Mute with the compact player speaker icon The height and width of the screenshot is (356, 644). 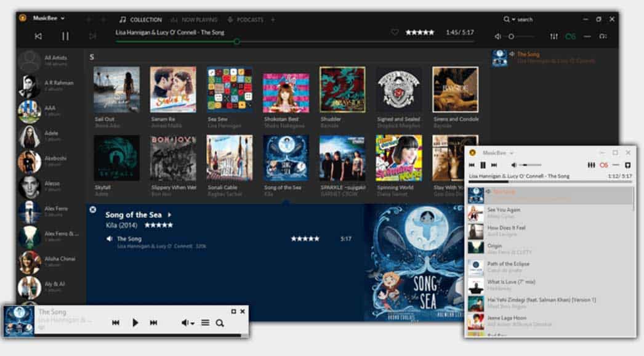[x=513, y=165]
